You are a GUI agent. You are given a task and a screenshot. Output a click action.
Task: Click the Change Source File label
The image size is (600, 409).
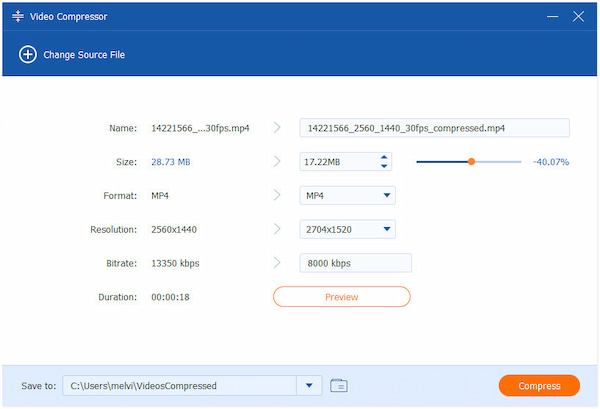click(84, 55)
